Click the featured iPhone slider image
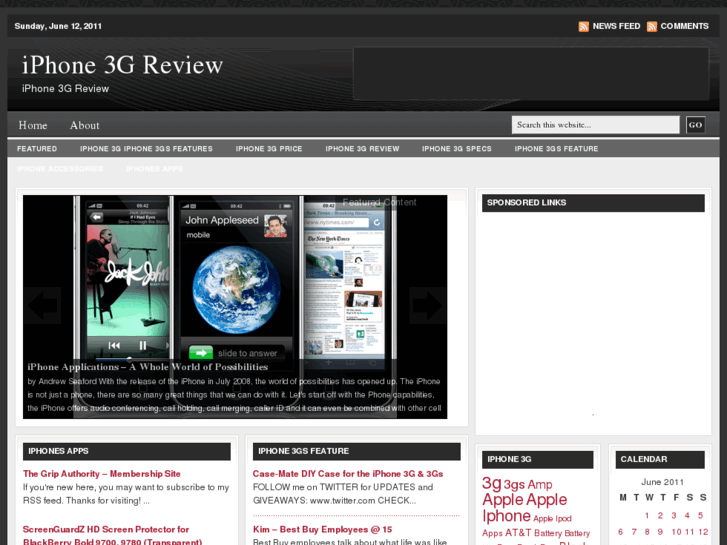The image size is (727, 545). tap(235, 280)
